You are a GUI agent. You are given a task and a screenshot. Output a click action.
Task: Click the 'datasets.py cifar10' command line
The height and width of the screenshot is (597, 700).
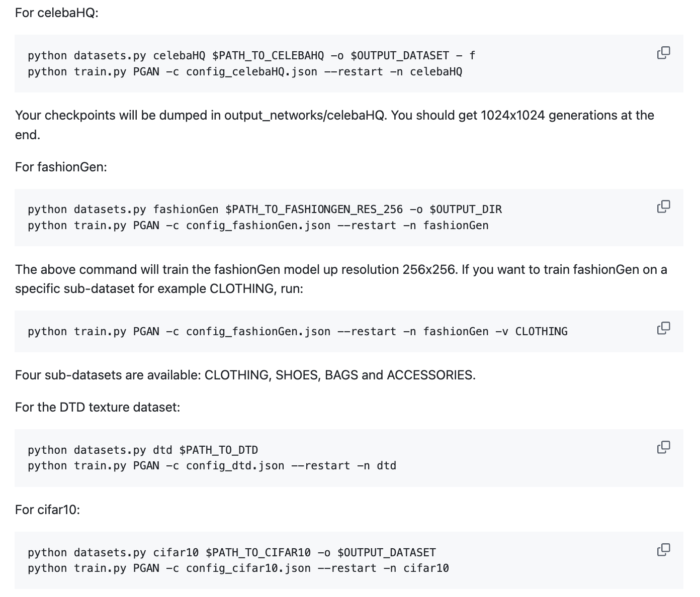(232, 552)
